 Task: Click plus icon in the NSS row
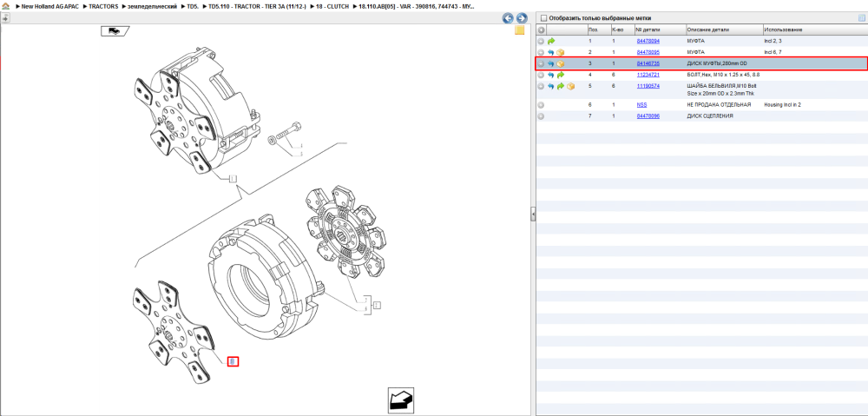pyautogui.click(x=542, y=105)
